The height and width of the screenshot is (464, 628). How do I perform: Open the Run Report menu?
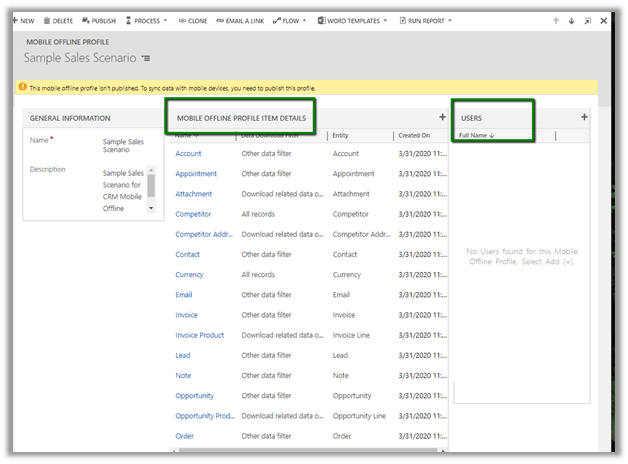426,20
